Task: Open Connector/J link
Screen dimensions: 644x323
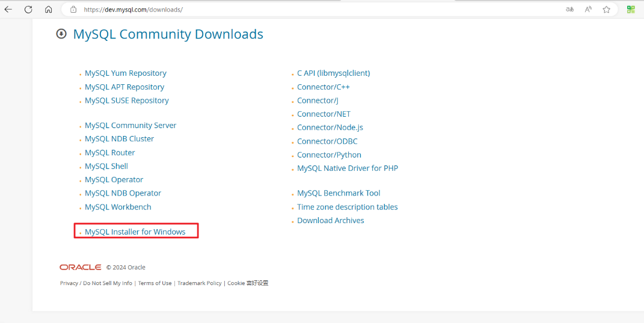Action: point(318,100)
